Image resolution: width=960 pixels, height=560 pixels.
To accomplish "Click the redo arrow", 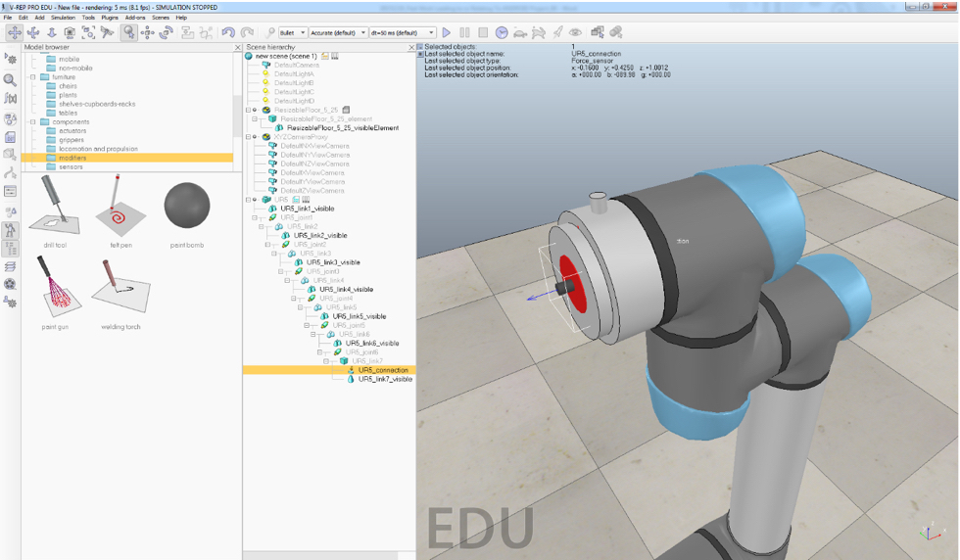I will 247,32.
